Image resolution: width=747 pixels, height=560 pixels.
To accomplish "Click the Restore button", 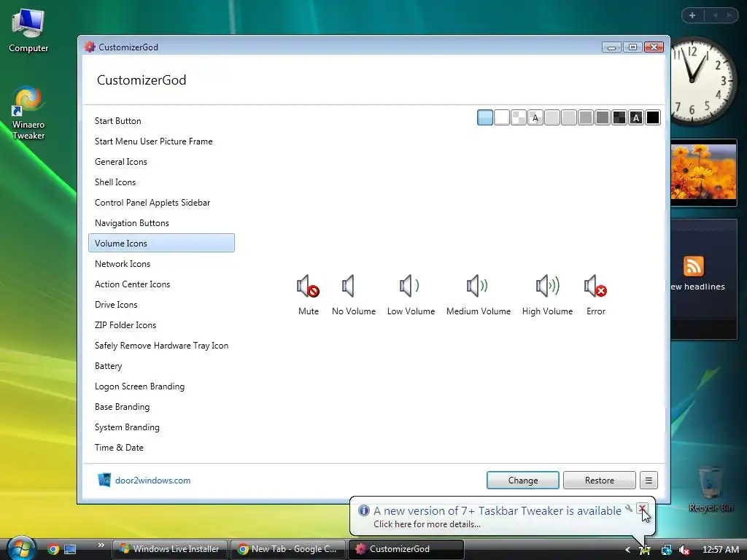I will click(600, 480).
